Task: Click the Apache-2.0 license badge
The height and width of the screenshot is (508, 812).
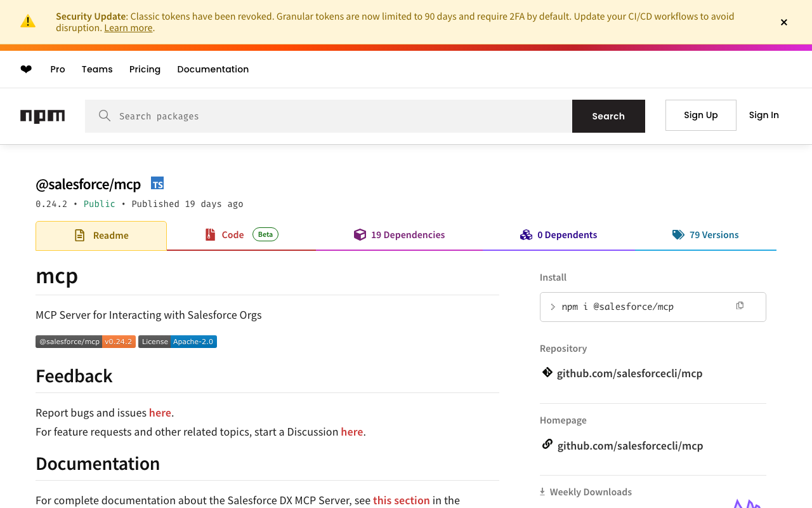Action: (178, 342)
